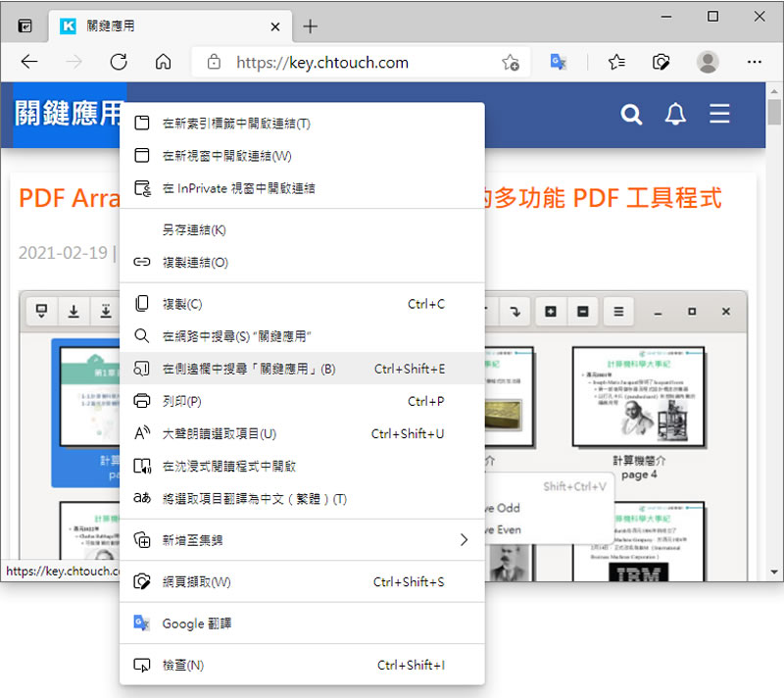784x698 pixels.
Task: Click the Forward navigation arrow
Action: (x=74, y=62)
